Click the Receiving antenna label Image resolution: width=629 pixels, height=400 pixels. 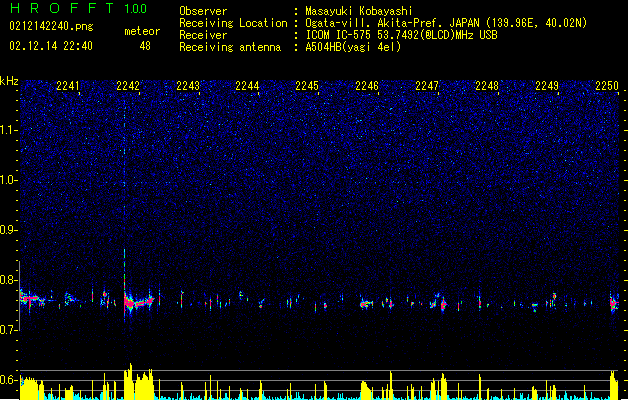point(230,47)
